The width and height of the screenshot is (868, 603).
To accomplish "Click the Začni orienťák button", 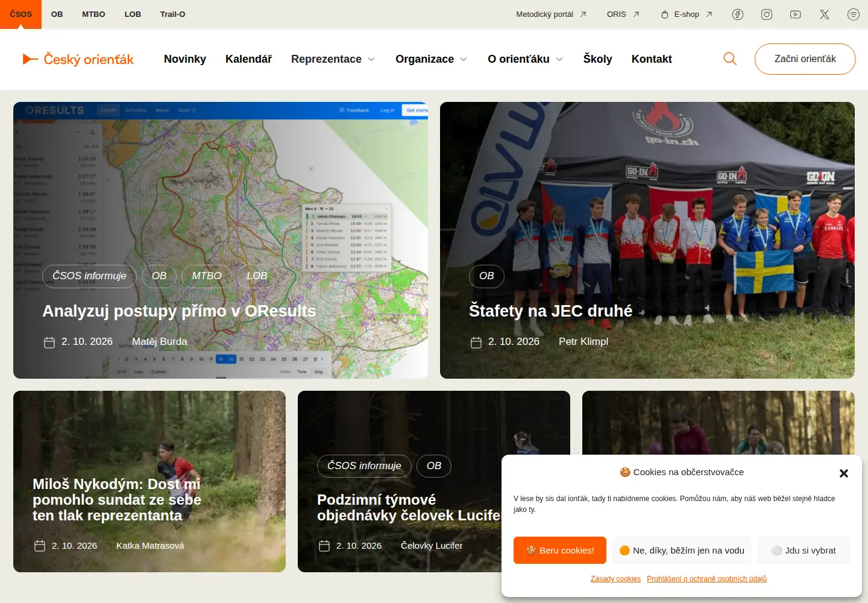I will coord(805,59).
